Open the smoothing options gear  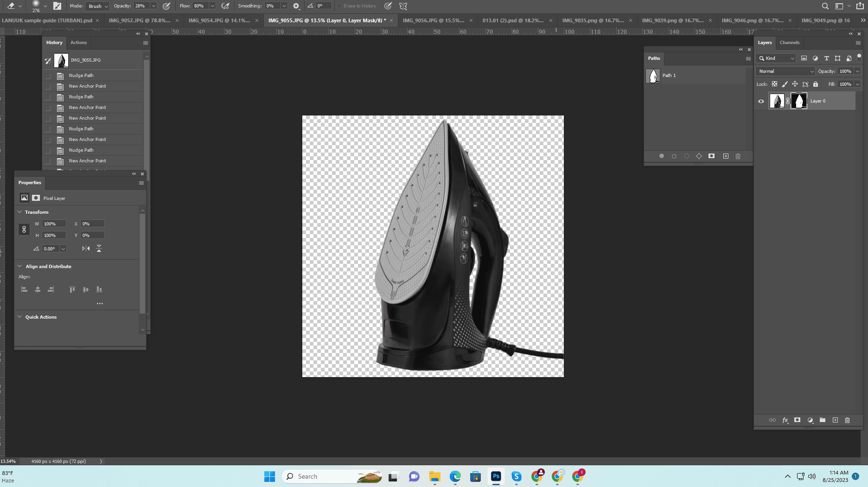pos(296,6)
